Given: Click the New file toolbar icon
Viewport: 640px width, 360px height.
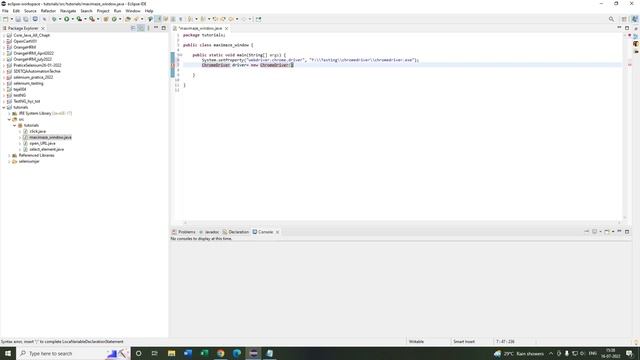Looking at the screenshot, I should [x=5, y=19].
